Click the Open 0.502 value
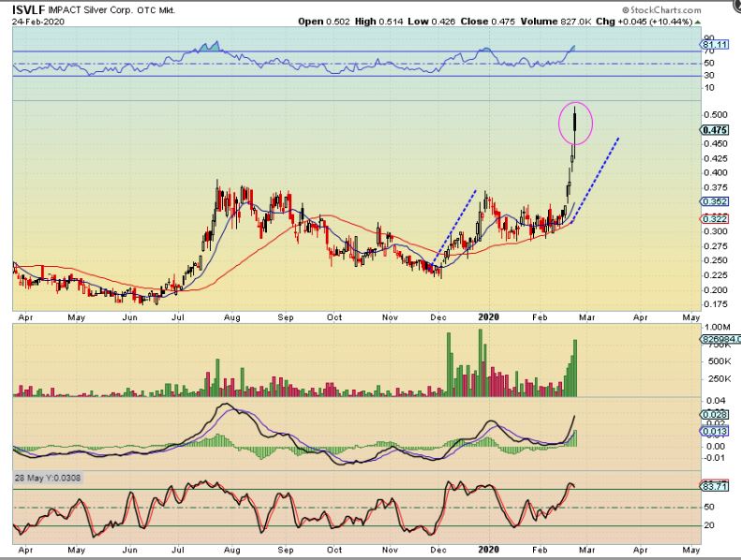The image size is (741, 560). pos(324,22)
